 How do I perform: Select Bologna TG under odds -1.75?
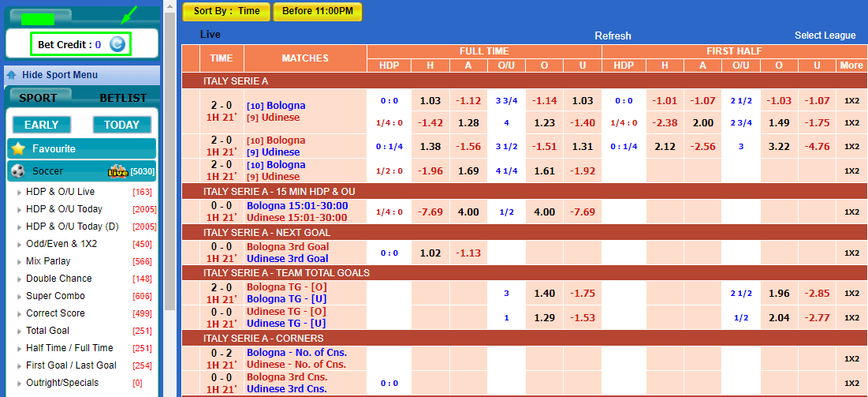(x=583, y=294)
